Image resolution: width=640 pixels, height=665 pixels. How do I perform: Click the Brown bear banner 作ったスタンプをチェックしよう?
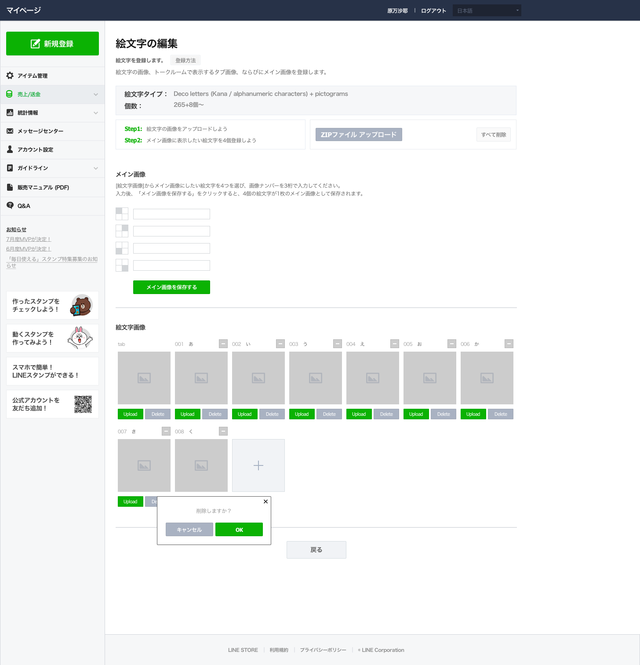click(x=52, y=305)
